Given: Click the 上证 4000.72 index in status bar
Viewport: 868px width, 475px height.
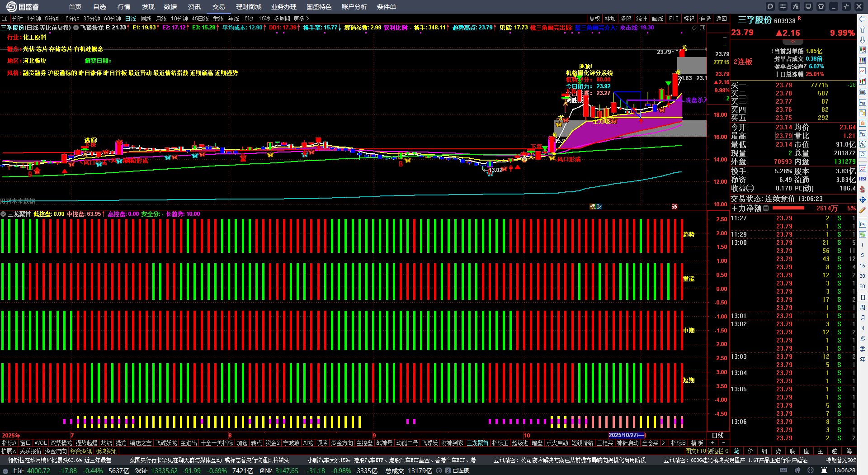Looking at the screenshot, I should coord(31,470).
